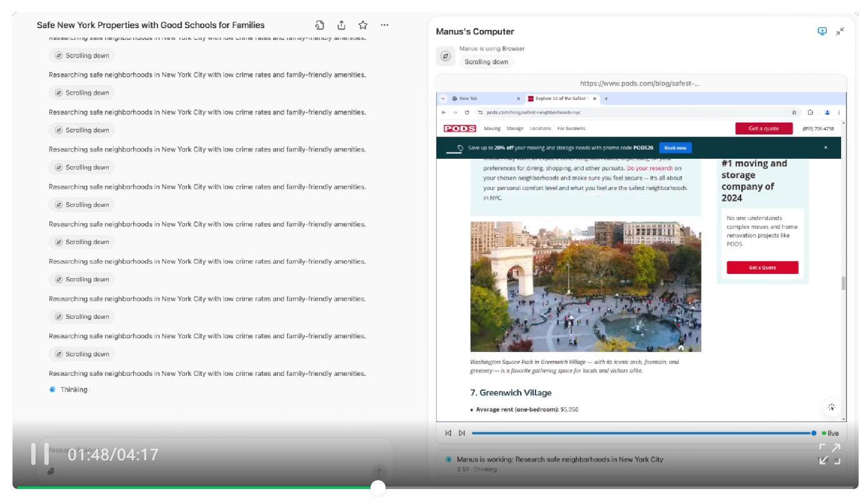Jump to live view indicator
Screen dimensions: 868x504
point(830,433)
